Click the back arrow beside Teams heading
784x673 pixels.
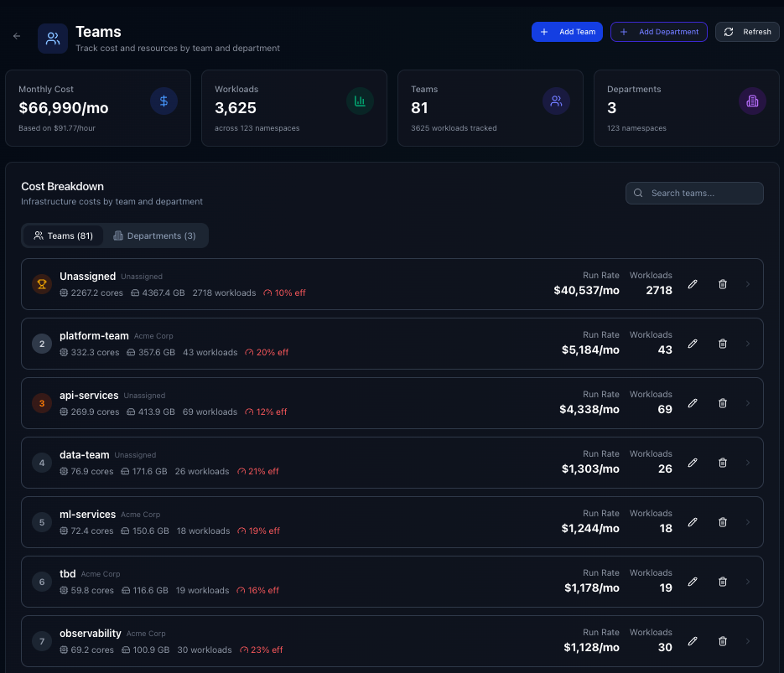[17, 36]
